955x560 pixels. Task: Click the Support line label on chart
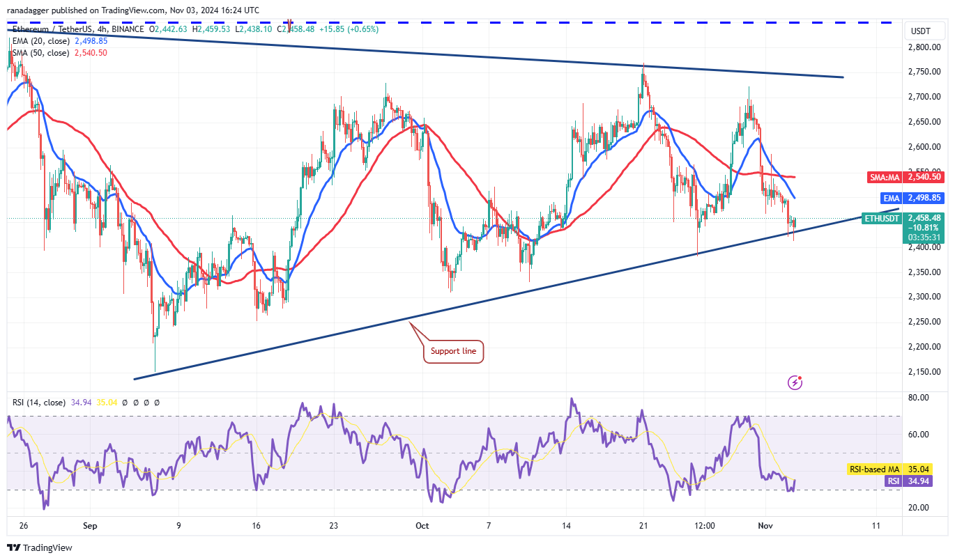click(x=453, y=351)
